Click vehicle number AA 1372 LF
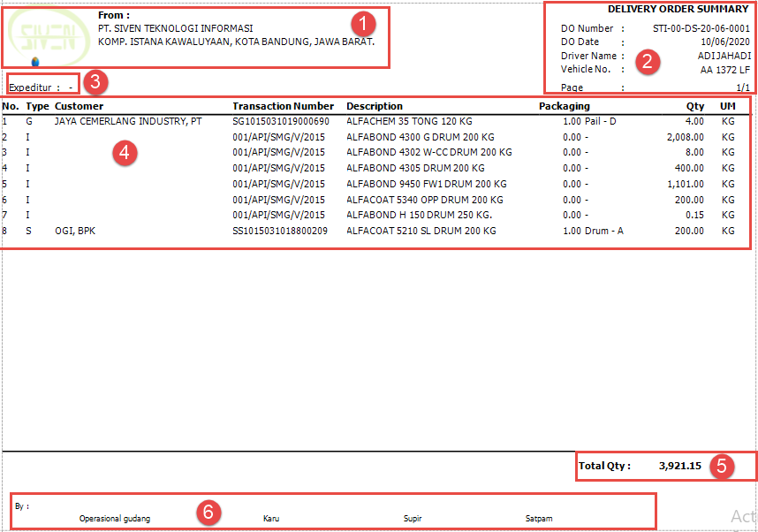Viewport: 758px width, 532px height. 725,70
